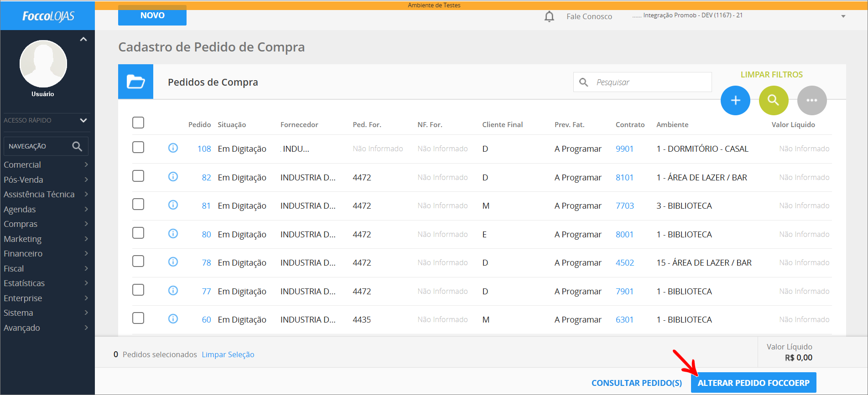This screenshot has width=868, height=395.
Task: Collapse the user profile panel chevron
Action: 83,39
